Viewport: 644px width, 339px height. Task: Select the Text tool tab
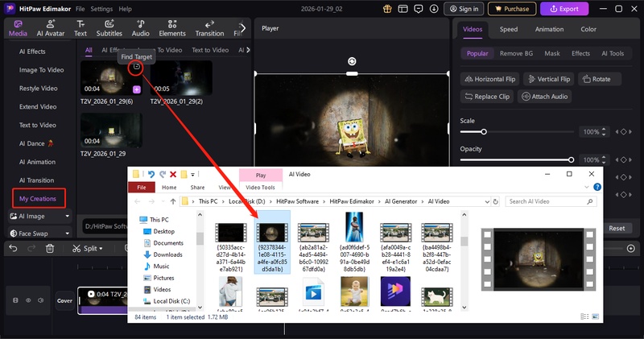[x=80, y=28]
